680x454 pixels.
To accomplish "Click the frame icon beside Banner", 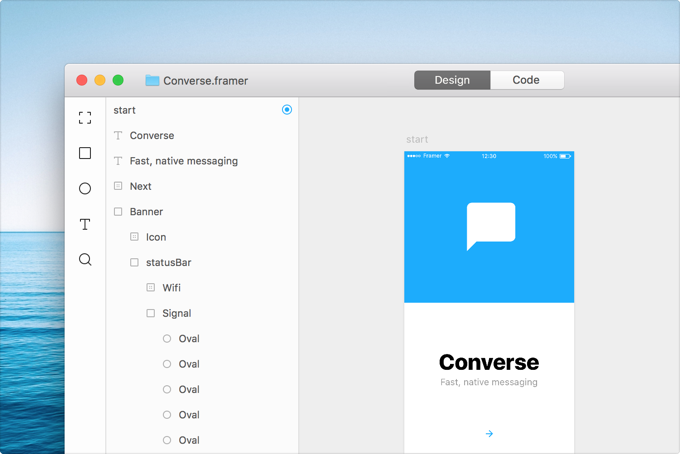I will (118, 212).
